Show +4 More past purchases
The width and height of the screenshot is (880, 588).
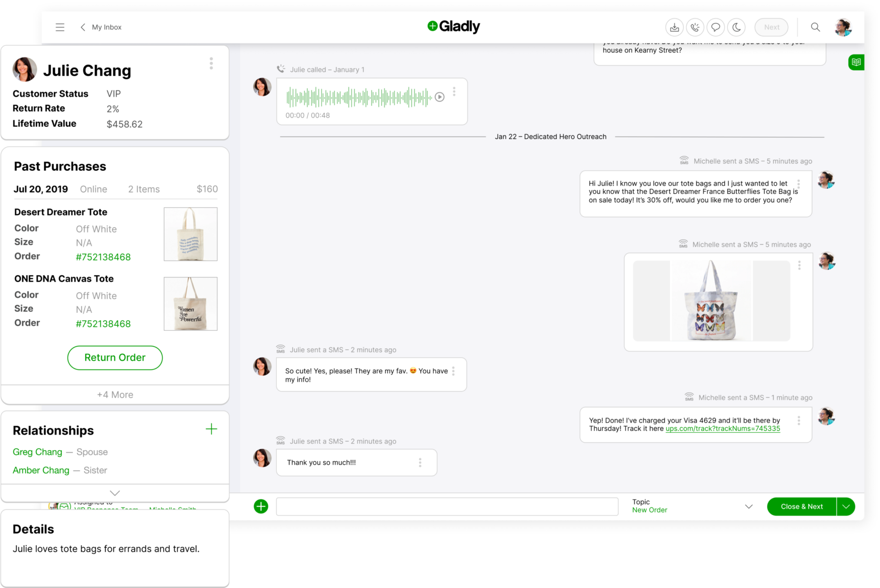(115, 395)
